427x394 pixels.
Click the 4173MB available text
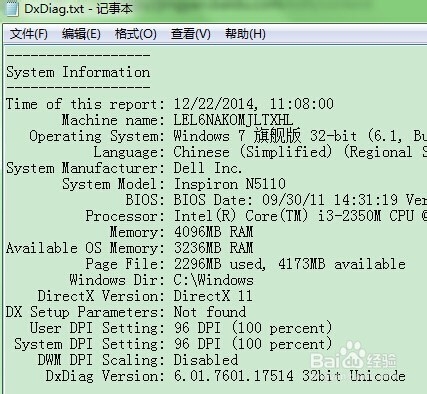[x=342, y=264]
